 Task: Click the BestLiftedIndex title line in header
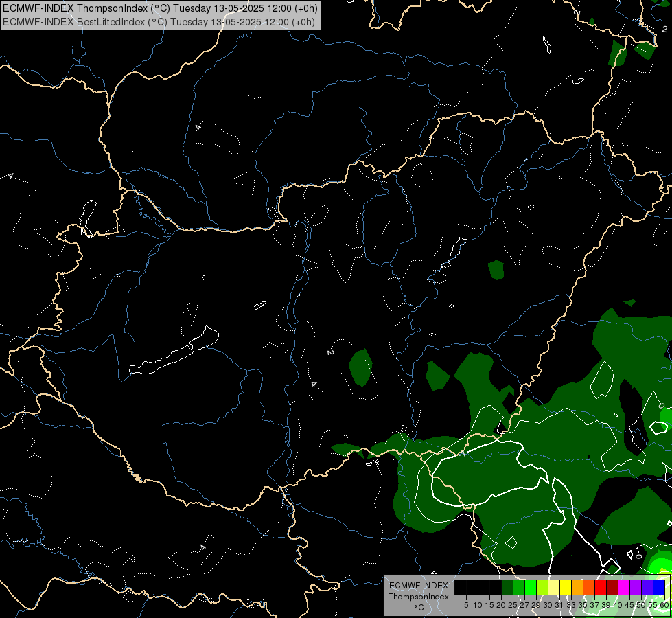pyautogui.click(x=159, y=22)
